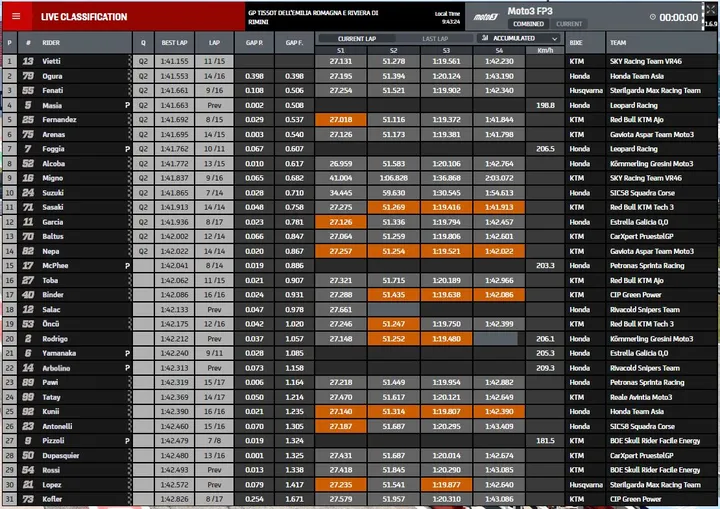The height and width of the screenshot is (509, 720).
Task: Open the hamburger menu
Action: pos(16,17)
